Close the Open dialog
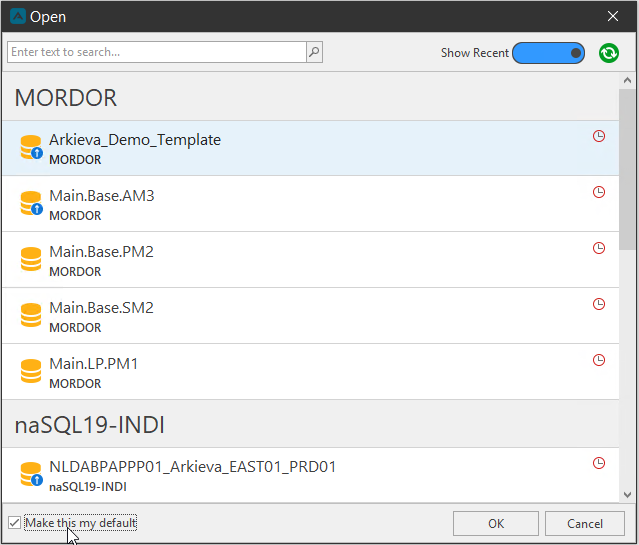Screen dimensions: 639x545 pyautogui.click(x=613, y=16)
